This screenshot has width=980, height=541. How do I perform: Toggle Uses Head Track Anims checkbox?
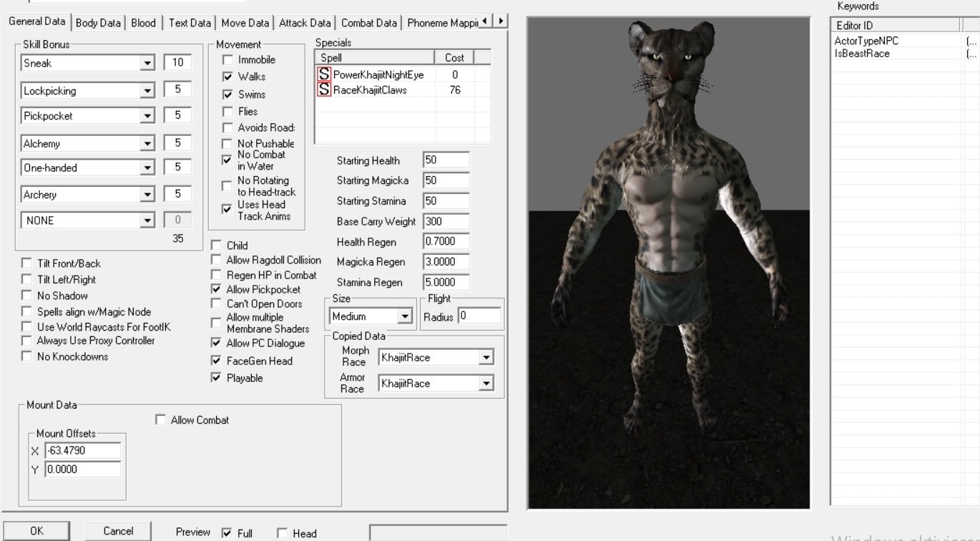227,210
